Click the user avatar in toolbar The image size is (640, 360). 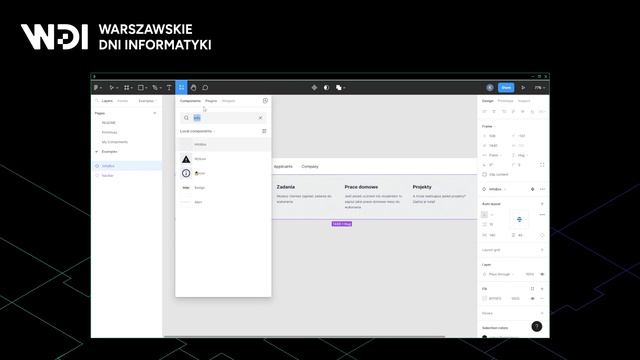pos(490,88)
